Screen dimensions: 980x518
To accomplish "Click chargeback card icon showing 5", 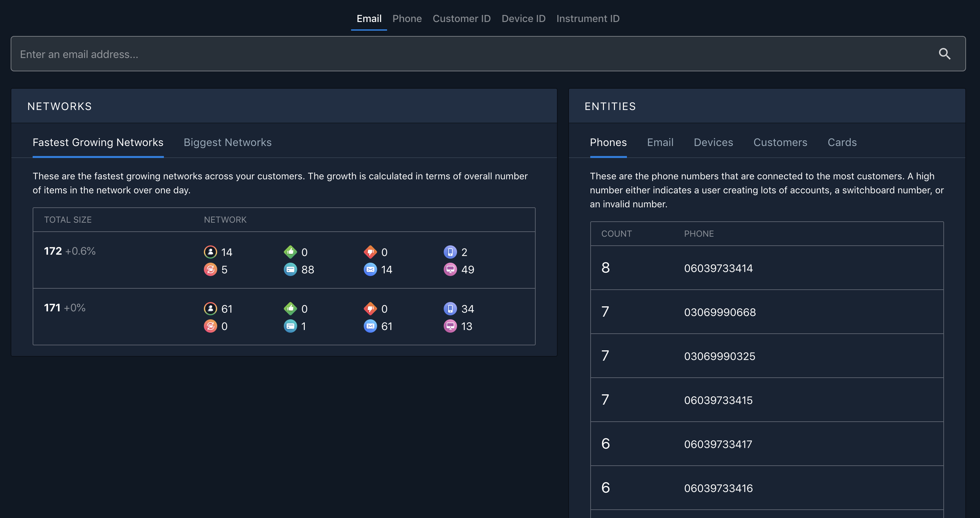I will [211, 269].
